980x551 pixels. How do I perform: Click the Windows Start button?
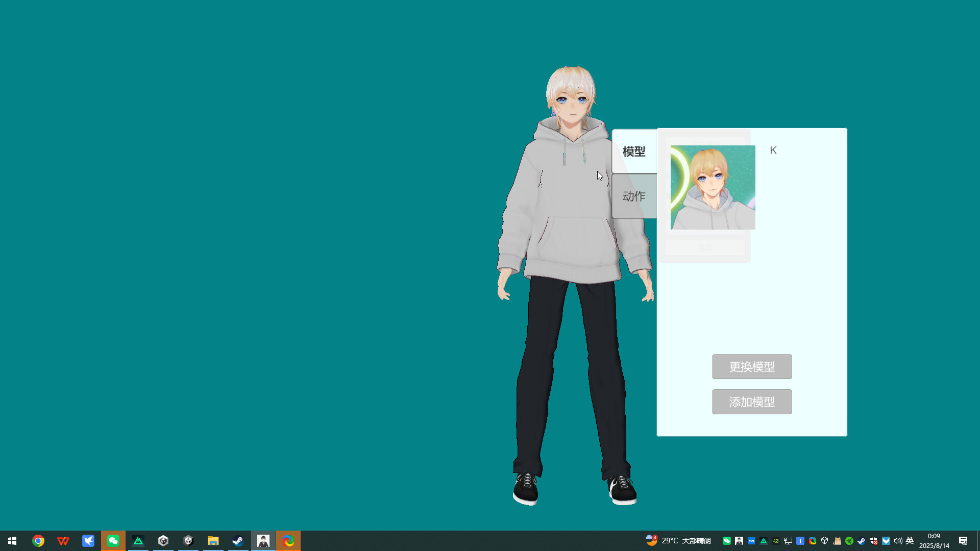tap(11, 540)
